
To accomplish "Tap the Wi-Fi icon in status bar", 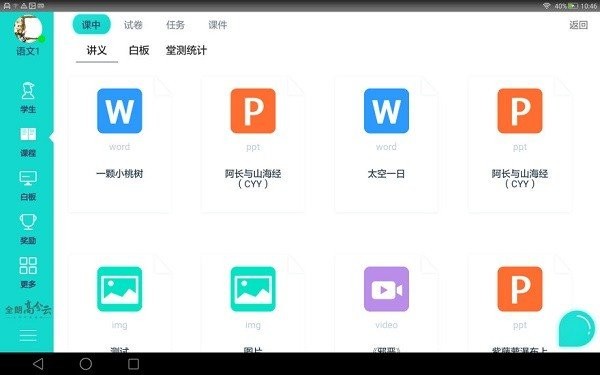I will tap(547, 6).
